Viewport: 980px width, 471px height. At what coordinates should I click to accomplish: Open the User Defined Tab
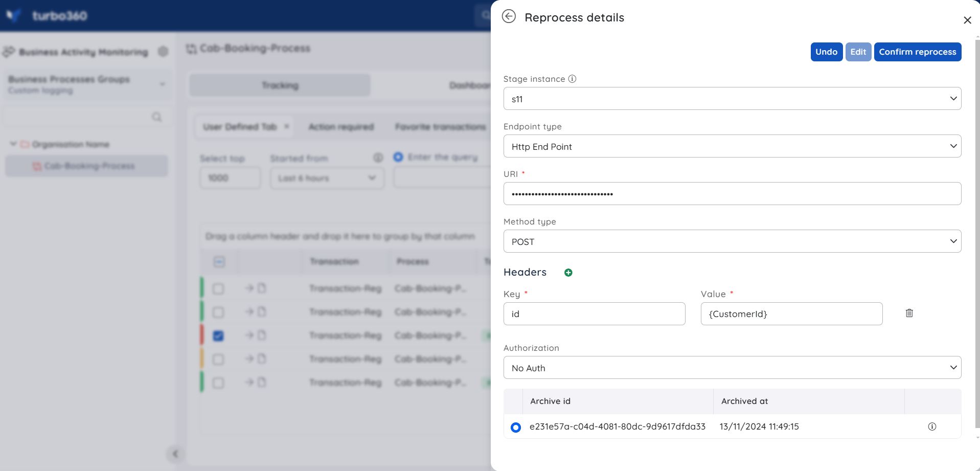point(240,127)
